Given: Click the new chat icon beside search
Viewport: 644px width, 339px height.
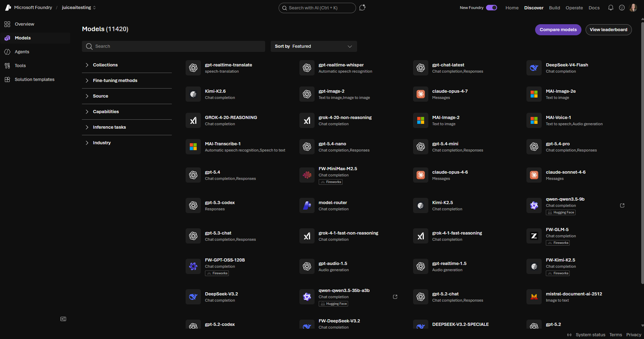Looking at the screenshot, I should coord(362,8).
